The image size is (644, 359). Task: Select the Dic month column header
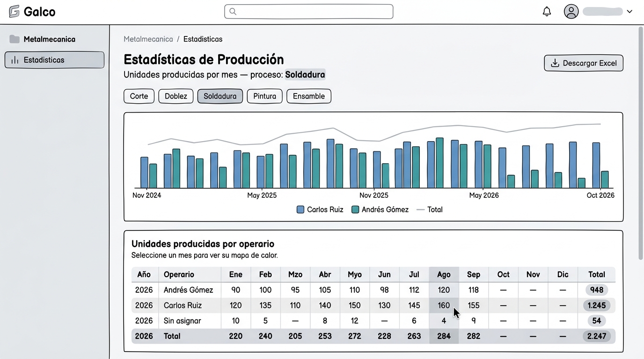click(x=563, y=274)
